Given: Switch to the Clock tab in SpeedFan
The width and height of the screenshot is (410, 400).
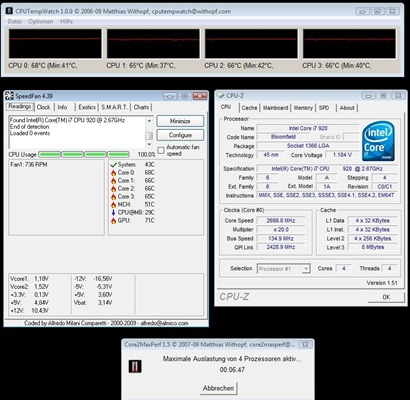Looking at the screenshot, I should coord(43,107).
